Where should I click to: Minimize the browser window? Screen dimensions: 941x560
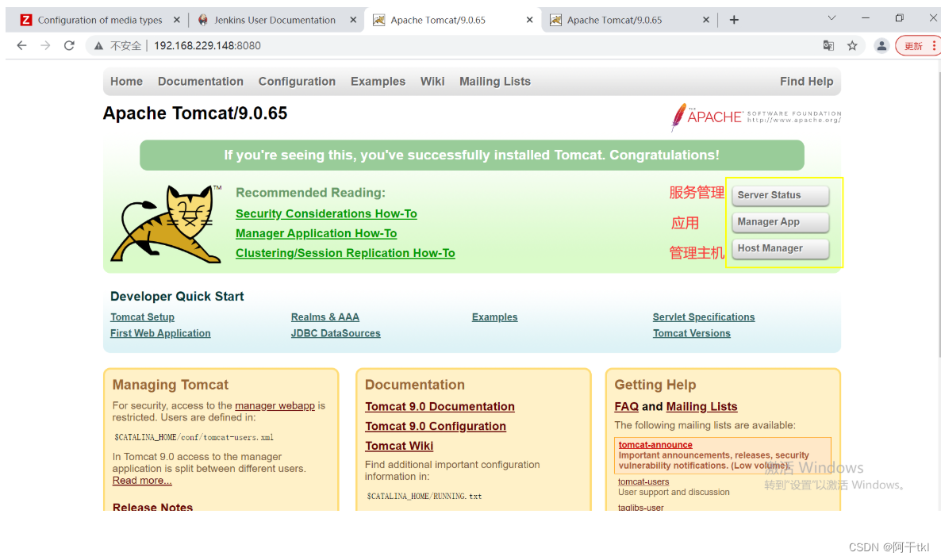[x=866, y=18]
